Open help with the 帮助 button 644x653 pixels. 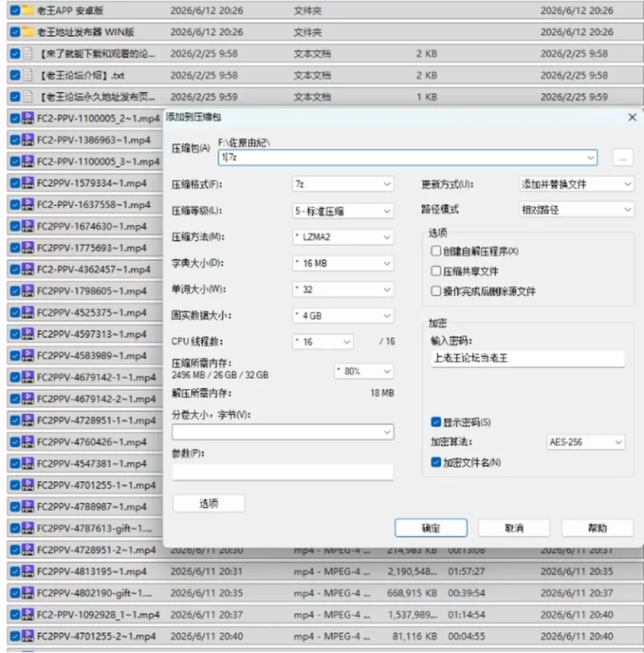click(598, 528)
